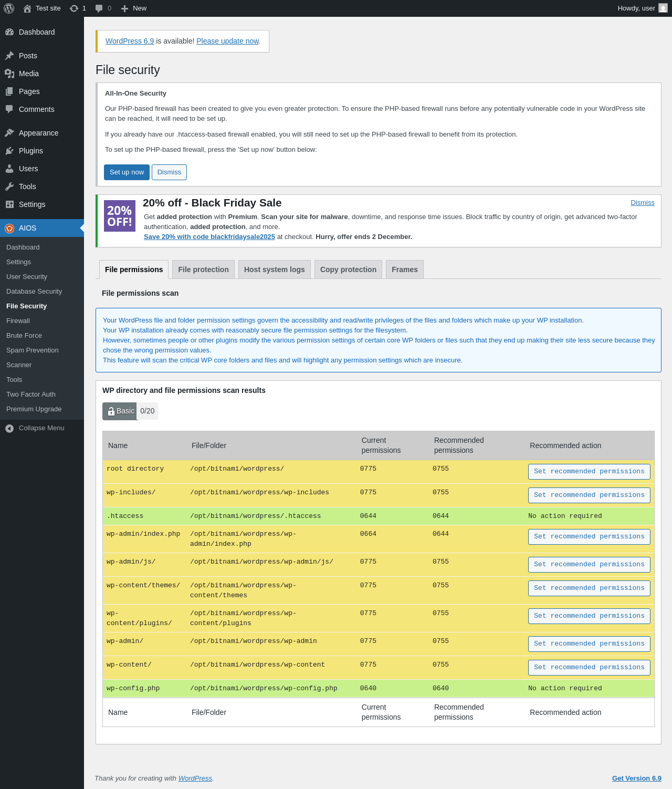Click the Collapse Menu arrow icon
The image size is (672, 789).
(x=9, y=429)
